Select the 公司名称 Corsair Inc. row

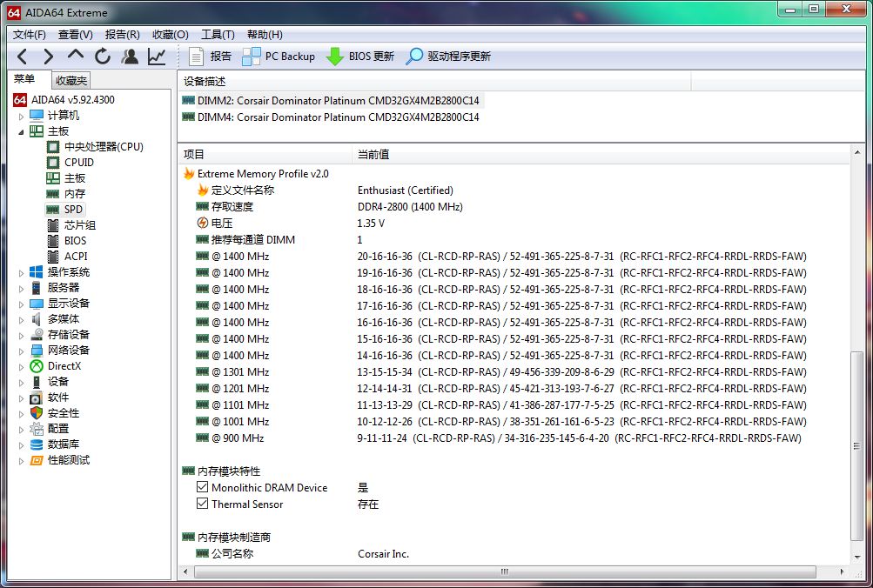point(514,553)
